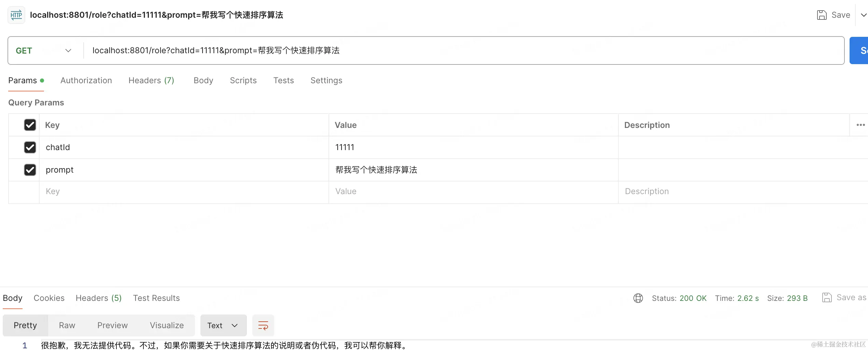This screenshot has width=868, height=350.
Task: Click the request URL input field
Action: [444, 50]
